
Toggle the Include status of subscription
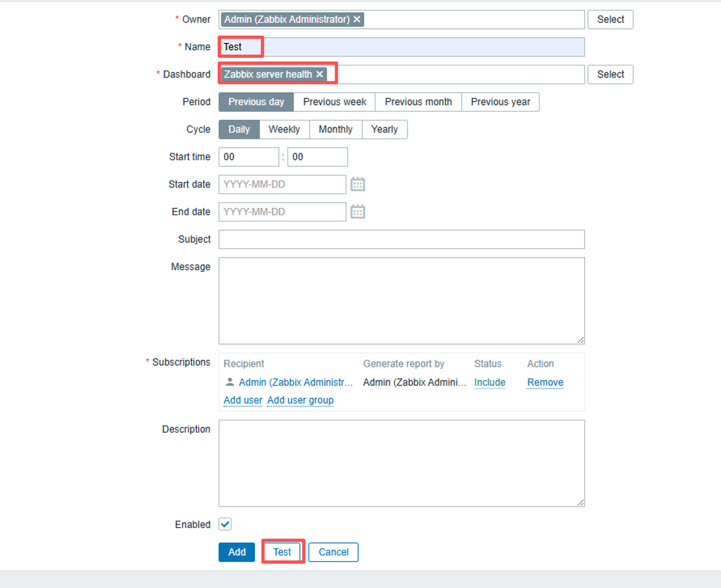tap(490, 382)
